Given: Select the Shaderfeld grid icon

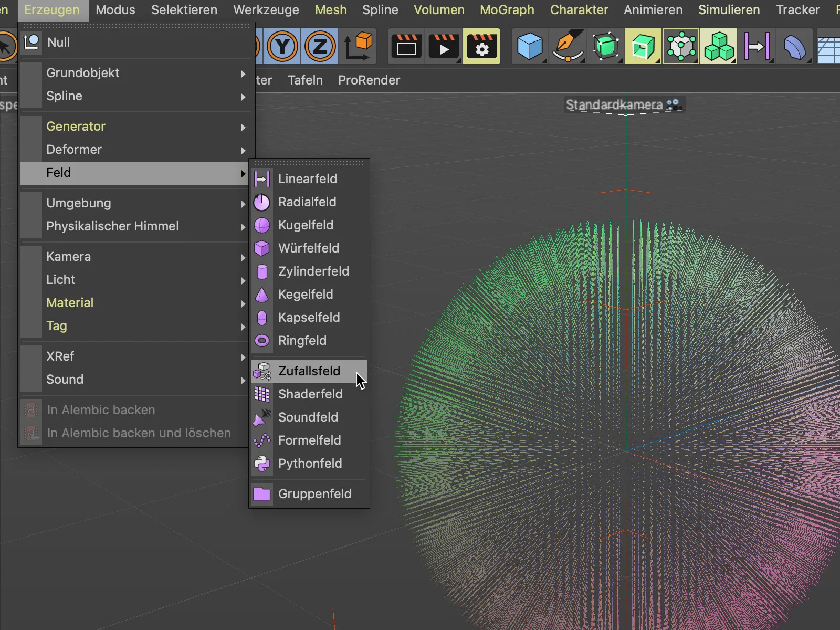Looking at the screenshot, I should point(262,394).
